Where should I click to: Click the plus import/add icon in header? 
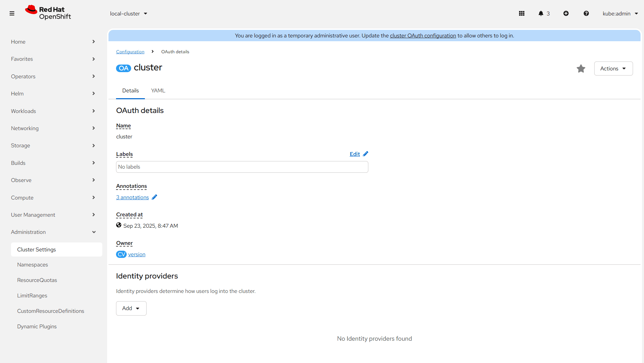click(566, 13)
